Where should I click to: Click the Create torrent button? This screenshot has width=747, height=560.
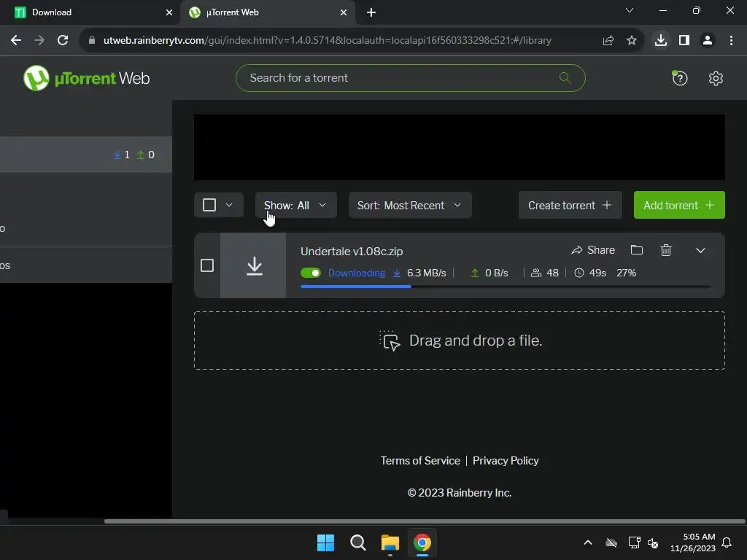coord(570,205)
